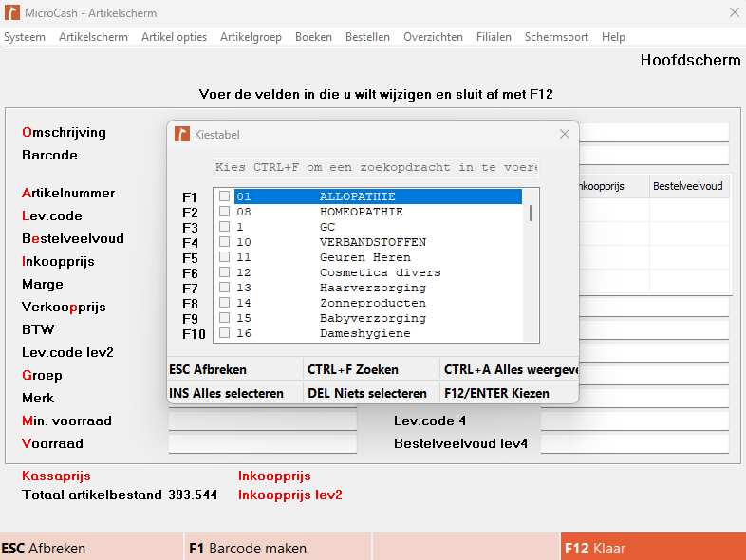Click the Totaal artikelbestand value 393.544
This screenshot has width=746, height=560.
tap(193, 495)
